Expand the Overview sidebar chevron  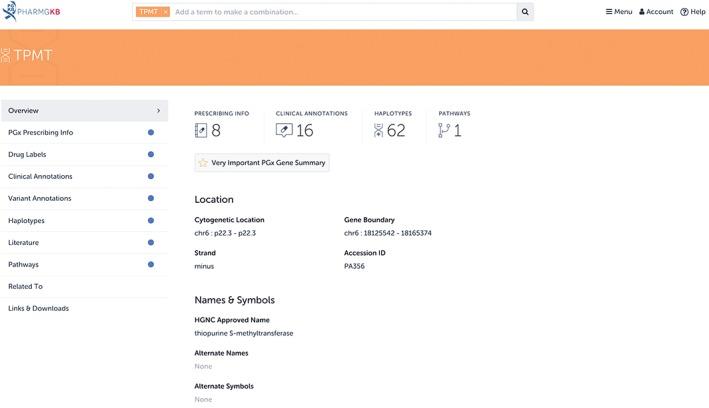point(158,111)
